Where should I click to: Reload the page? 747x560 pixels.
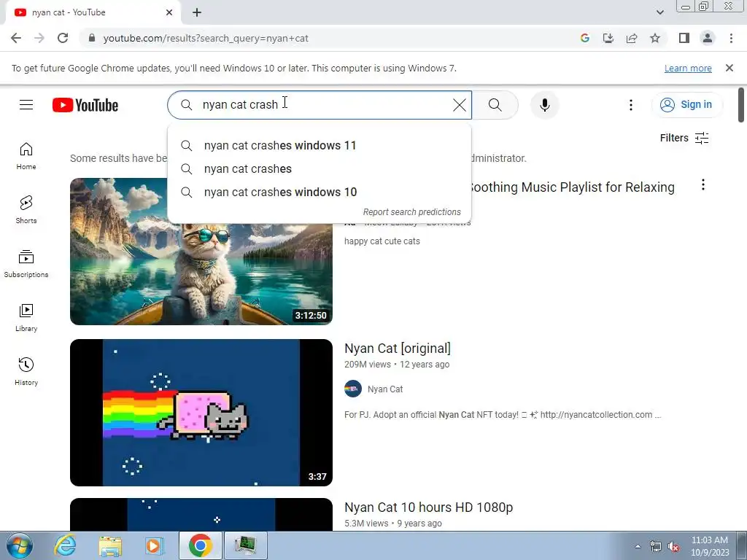[x=63, y=38]
